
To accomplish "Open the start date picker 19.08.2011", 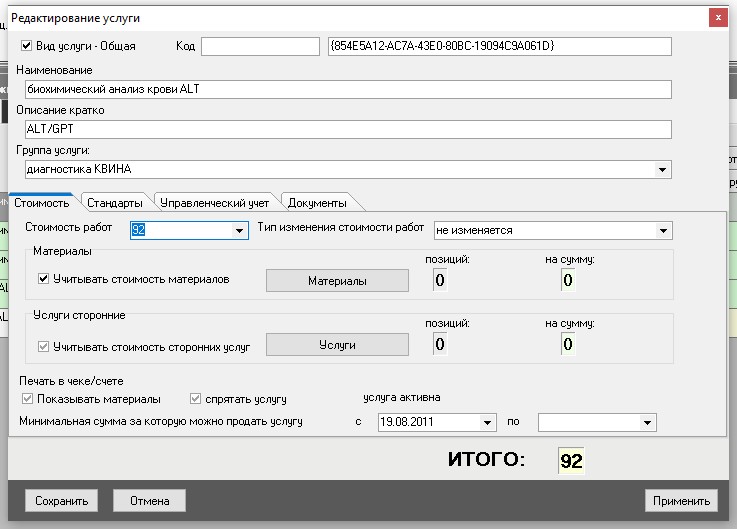I will pyautogui.click(x=488, y=423).
